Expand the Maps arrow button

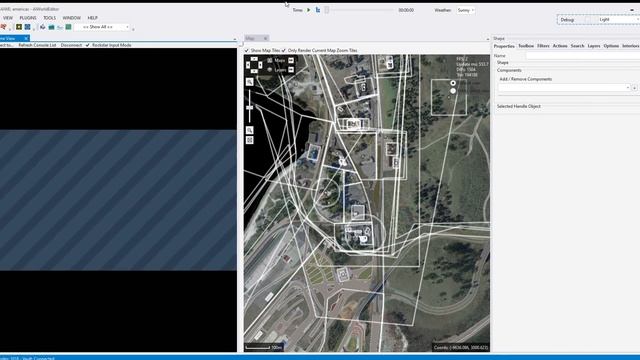291,60
